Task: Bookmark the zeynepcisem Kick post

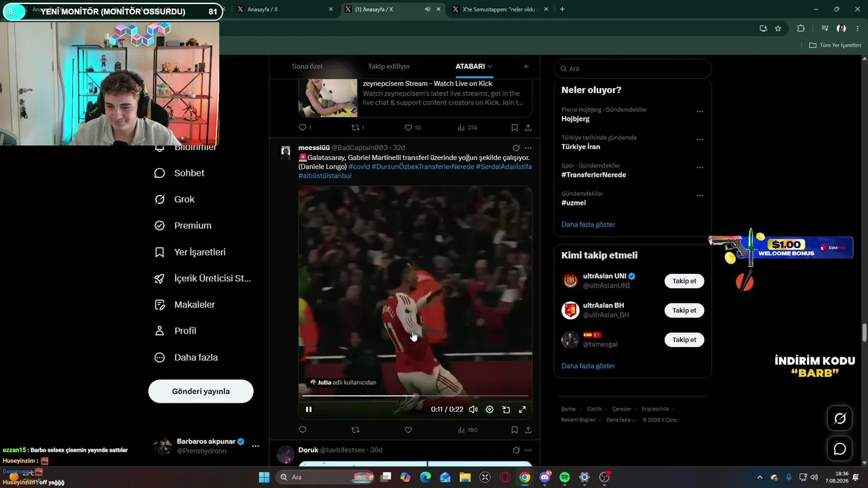Action: tap(515, 127)
